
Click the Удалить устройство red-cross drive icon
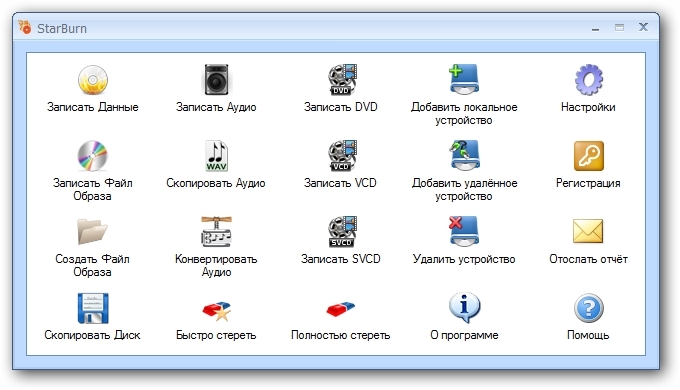(x=464, y=231)
